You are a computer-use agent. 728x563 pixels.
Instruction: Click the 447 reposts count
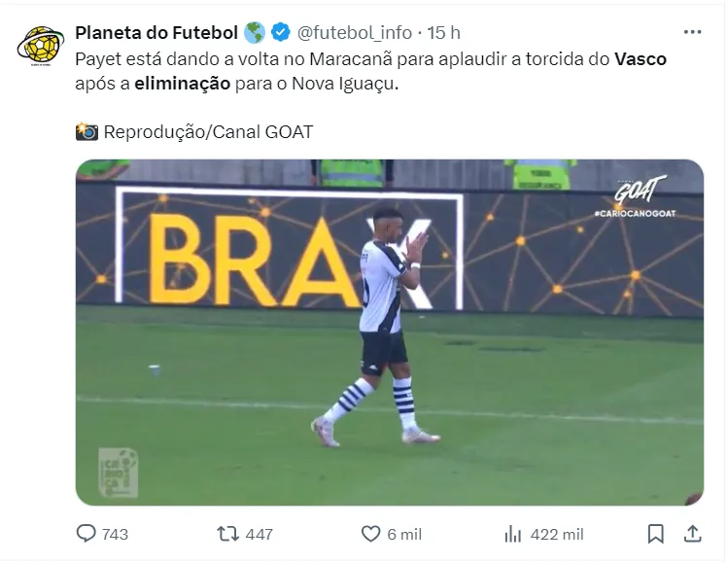click(x=260, y=534)
